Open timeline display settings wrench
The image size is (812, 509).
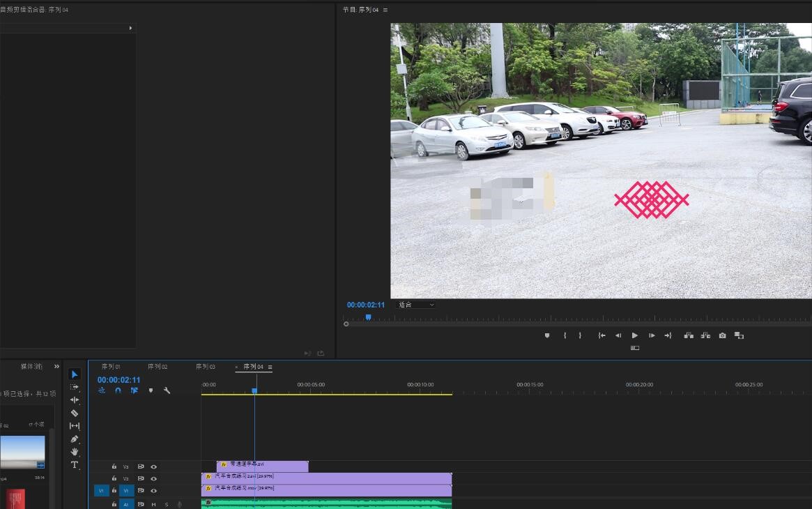(x=167, y=390)
